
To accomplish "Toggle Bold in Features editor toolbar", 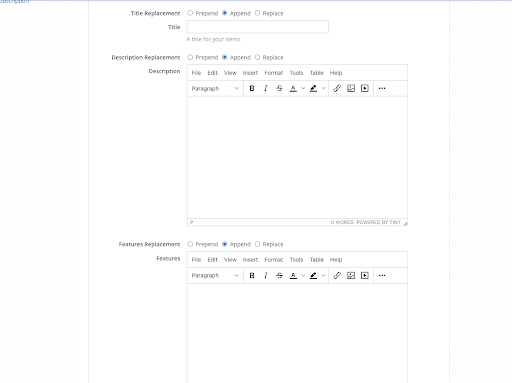I will pyautogui.click(x=252, y=275).
